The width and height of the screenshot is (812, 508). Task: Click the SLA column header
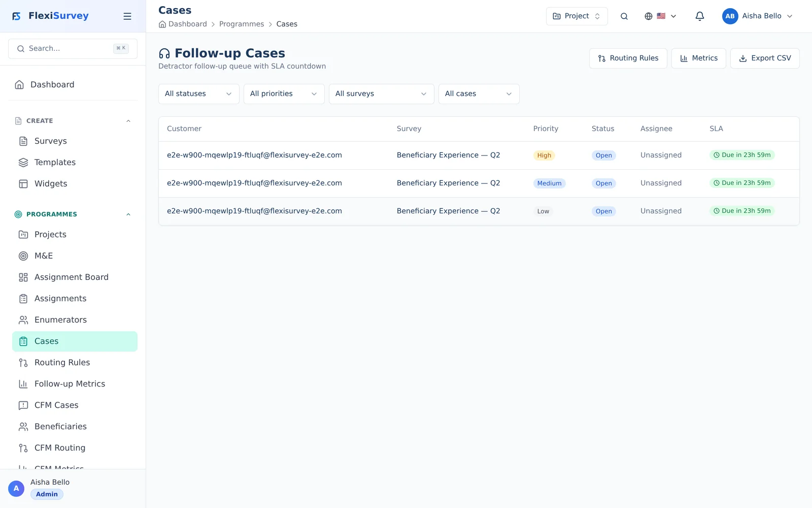pyautogui.click(x=716, y=129)
